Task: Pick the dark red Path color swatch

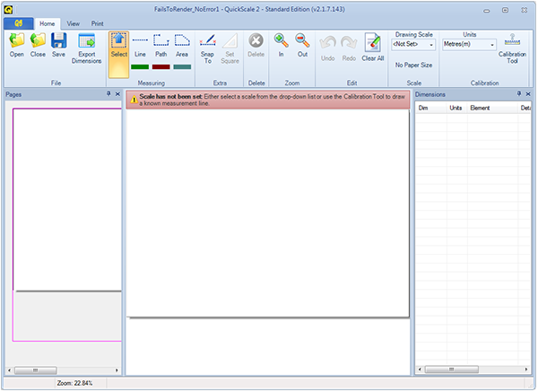Action: click(161, 67)
